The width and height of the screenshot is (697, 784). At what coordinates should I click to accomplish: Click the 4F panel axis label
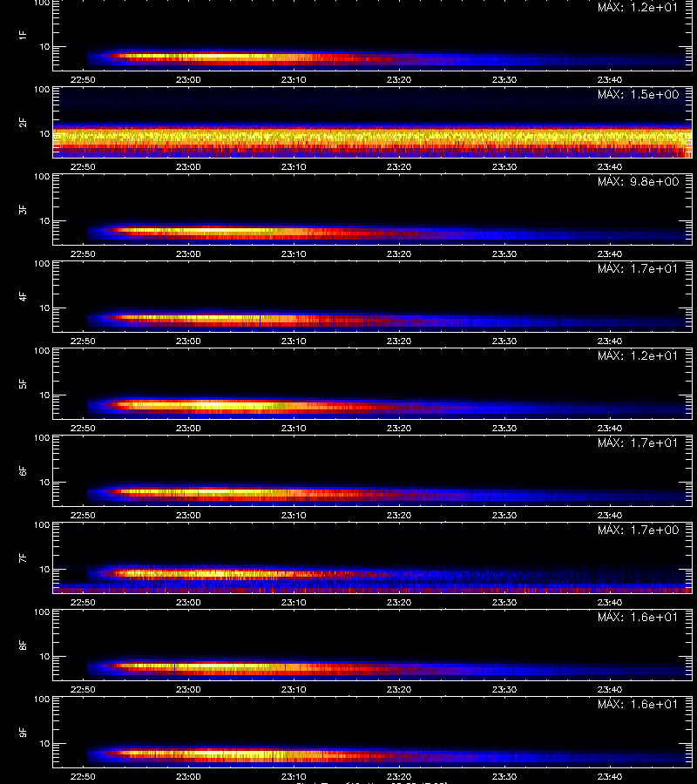click(23, 296)
